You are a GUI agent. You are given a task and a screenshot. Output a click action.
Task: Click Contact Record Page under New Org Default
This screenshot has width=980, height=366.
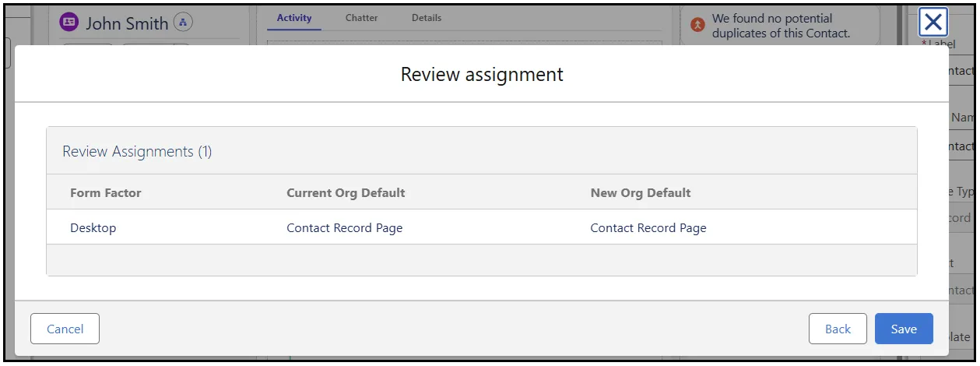point(648,228)
